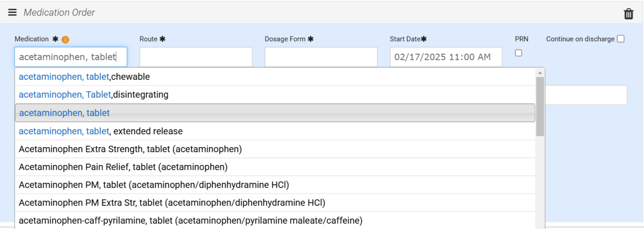This screenshot has width=644, height=229.
Task: Edit the Start Date field
Action: pos(445,57)
